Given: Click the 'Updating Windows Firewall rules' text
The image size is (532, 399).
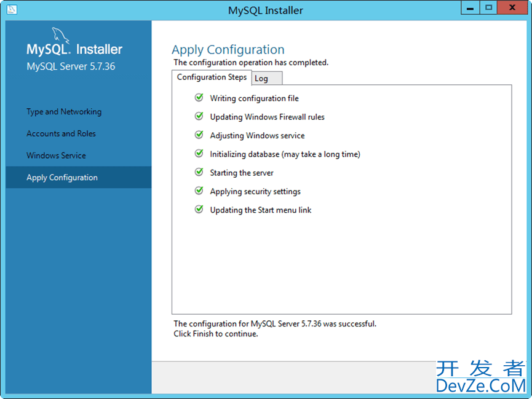Looking at the screenshot, I should 267,117.
